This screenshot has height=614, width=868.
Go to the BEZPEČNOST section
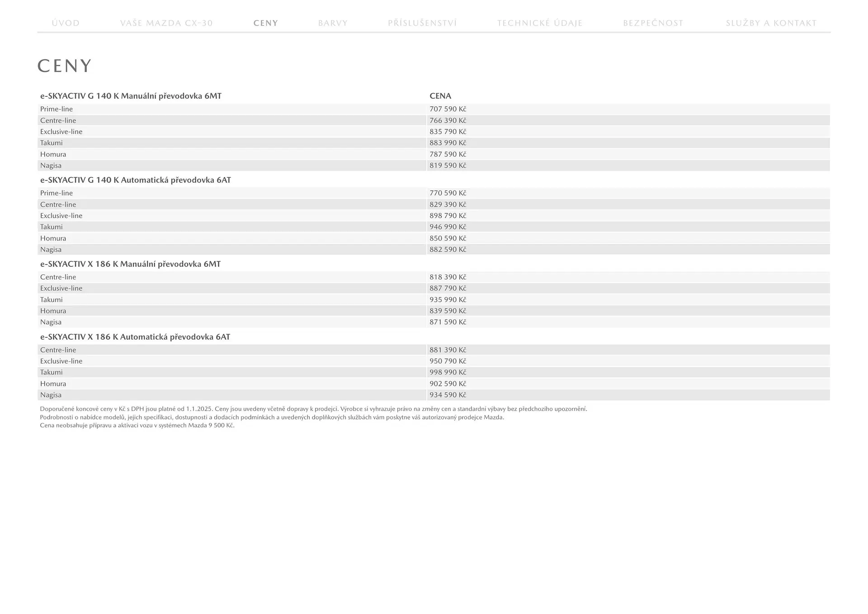[653, 23]
